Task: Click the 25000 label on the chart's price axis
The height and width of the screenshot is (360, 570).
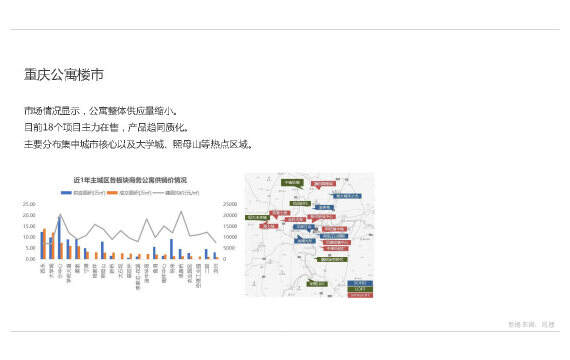Action: pyautogui.click(x=230, y=204)
